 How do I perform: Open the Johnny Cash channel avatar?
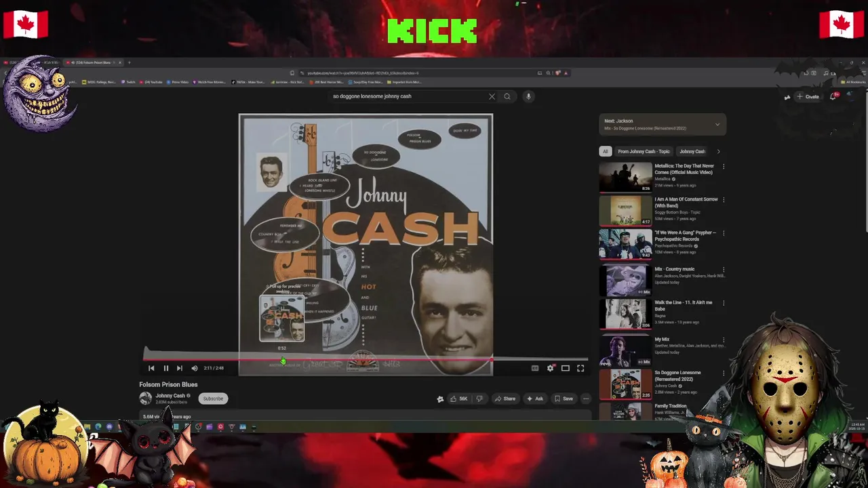pos(145,398)
